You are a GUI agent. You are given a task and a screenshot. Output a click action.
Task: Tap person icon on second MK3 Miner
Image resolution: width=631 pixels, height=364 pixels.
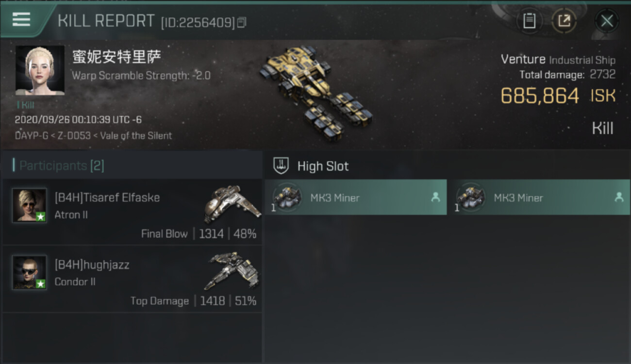click(619, 198)
